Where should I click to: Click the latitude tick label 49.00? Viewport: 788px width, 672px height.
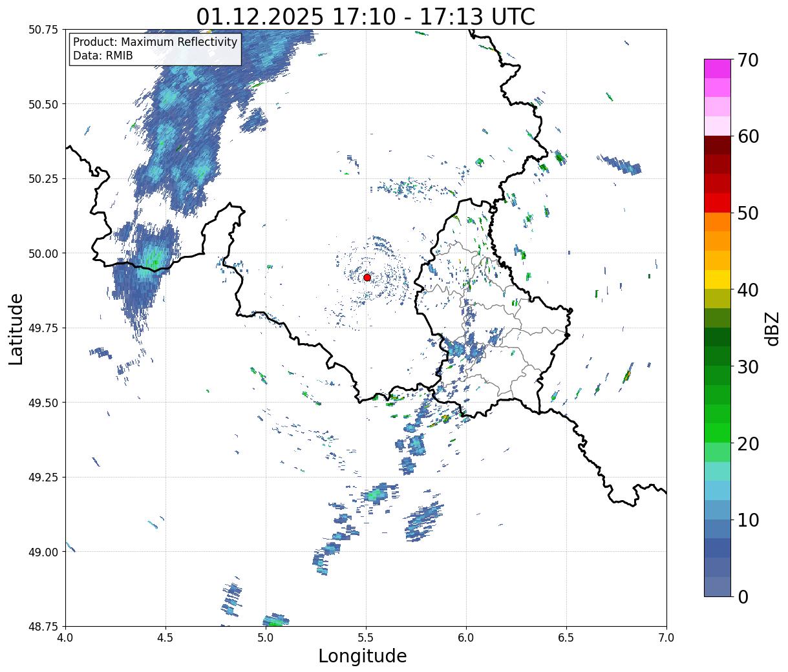point(43,552)
